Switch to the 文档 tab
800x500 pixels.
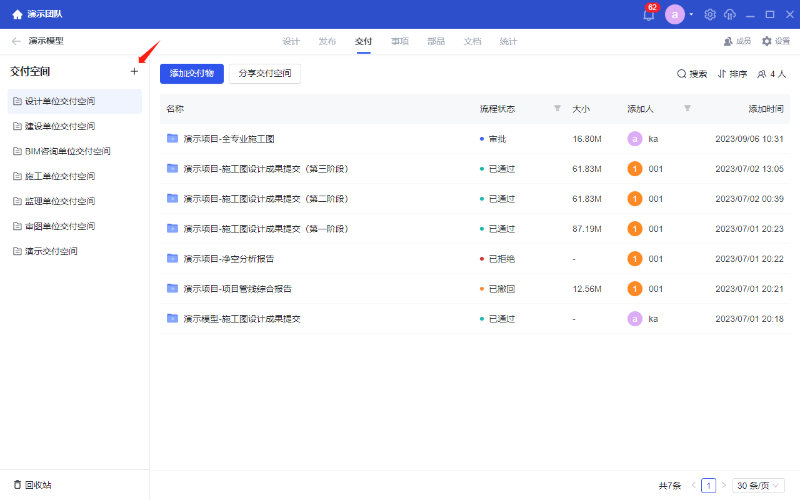coord(472,41)
